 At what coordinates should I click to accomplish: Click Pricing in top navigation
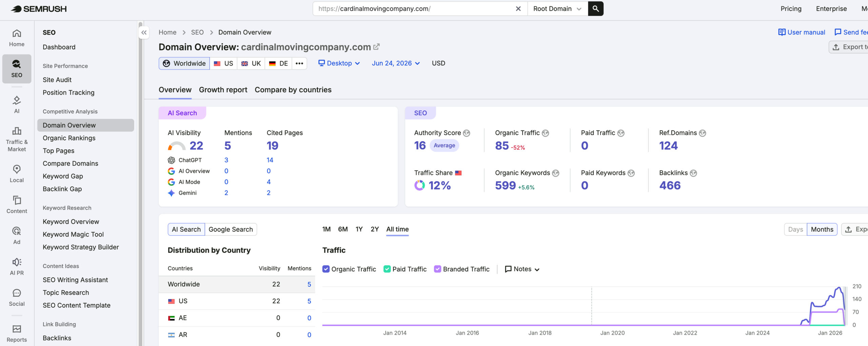(791, 9)
